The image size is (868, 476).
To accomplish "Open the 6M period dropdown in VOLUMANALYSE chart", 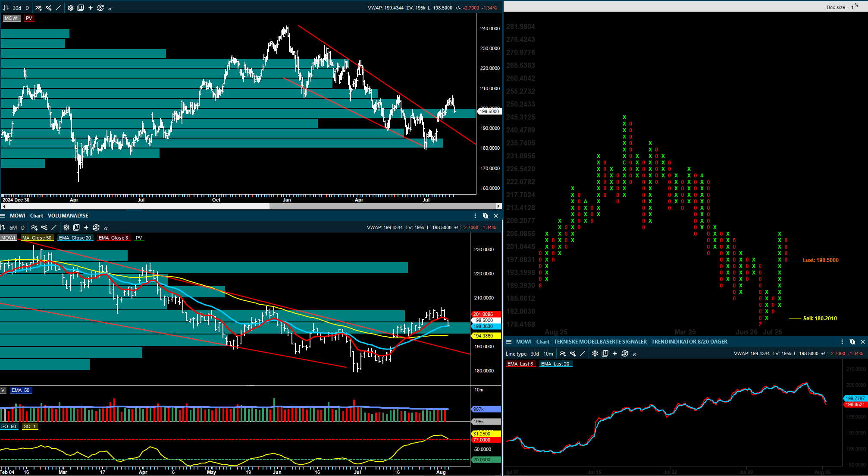I will click(x=13, y=227).
